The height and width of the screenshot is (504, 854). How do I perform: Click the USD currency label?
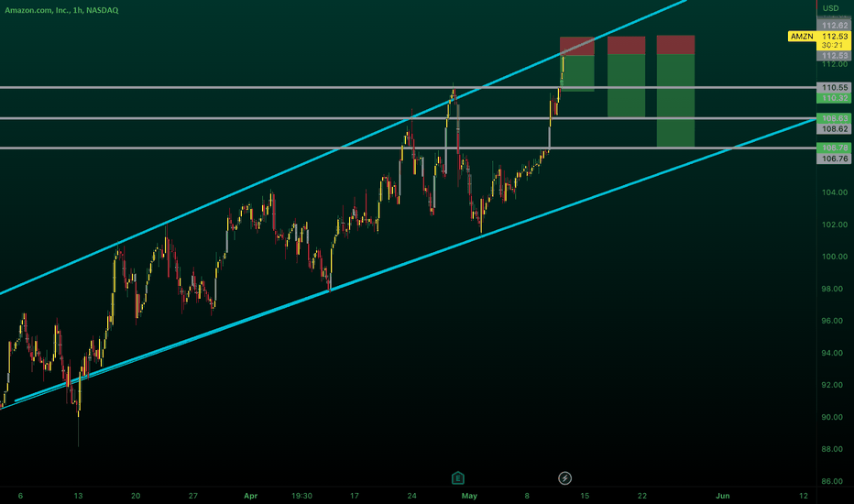830,8
